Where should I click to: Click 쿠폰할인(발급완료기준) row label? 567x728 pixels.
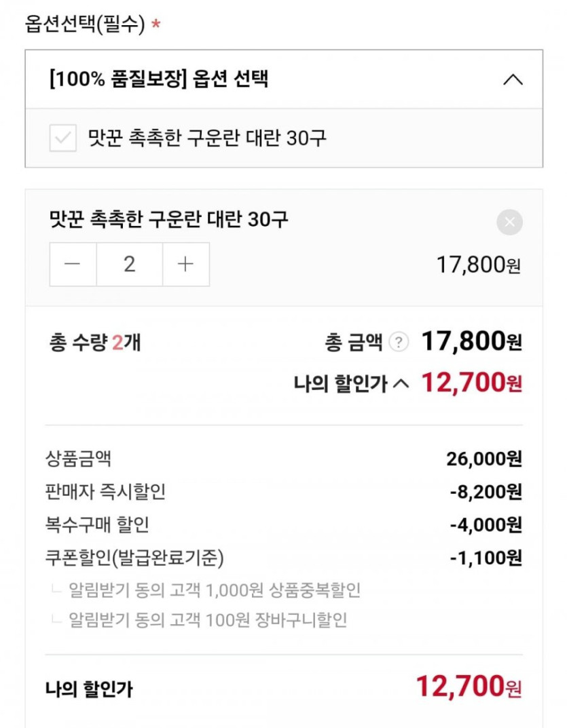pyautogui.click(x=133, y=558)
